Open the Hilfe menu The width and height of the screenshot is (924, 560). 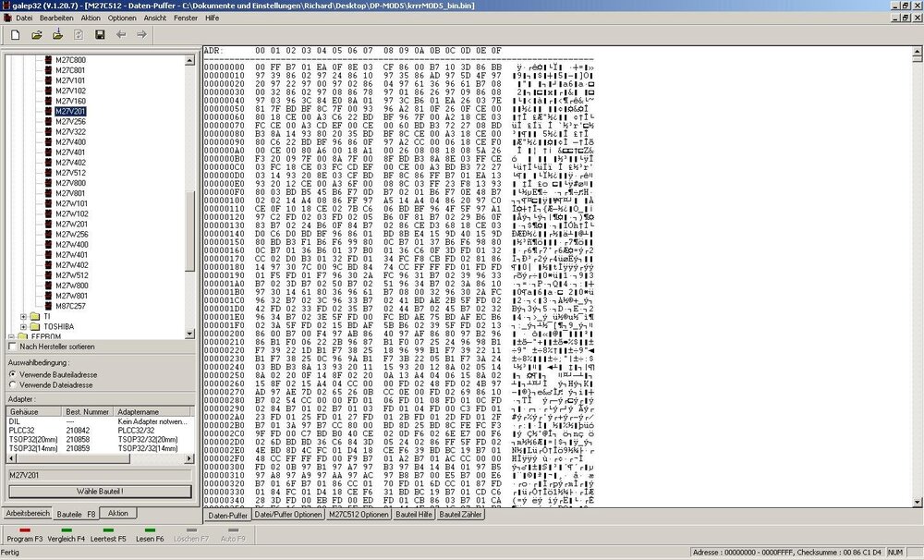(x=213, y=18)
